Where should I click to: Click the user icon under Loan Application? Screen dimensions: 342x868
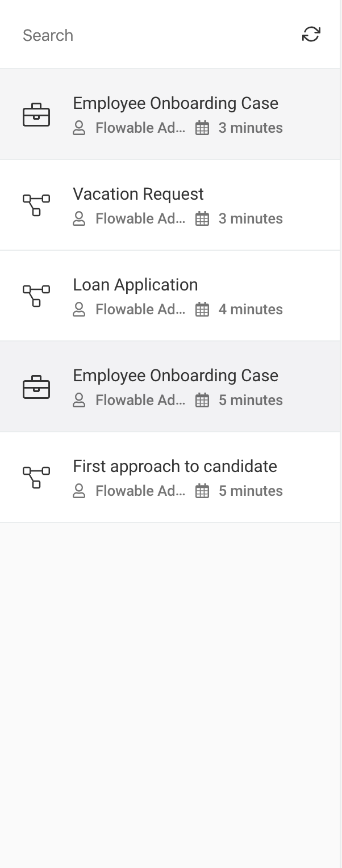point(78,309)
